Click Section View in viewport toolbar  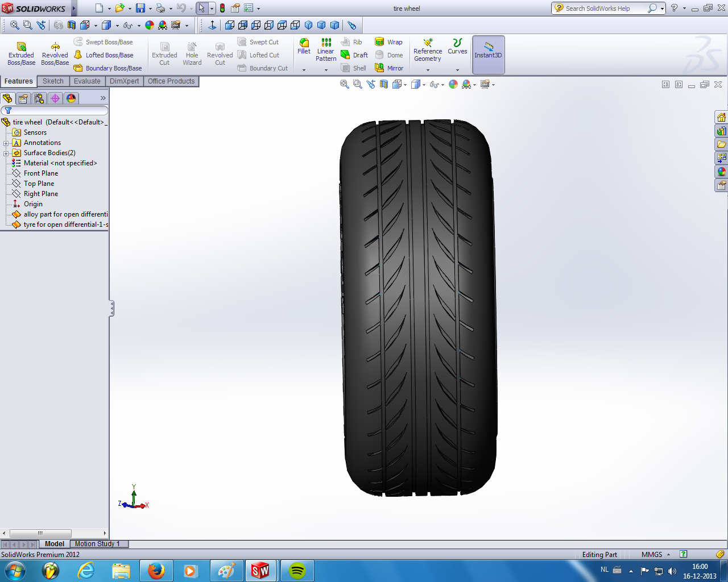[x=384, y=84]
